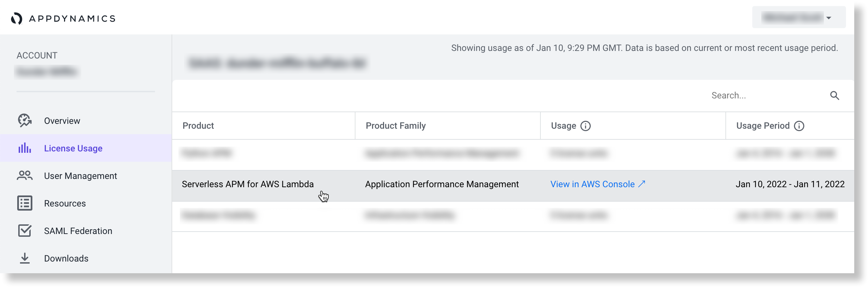Click the License Usage bar chart icon
This screenshot has height=287, width=868.
[25, 148]
